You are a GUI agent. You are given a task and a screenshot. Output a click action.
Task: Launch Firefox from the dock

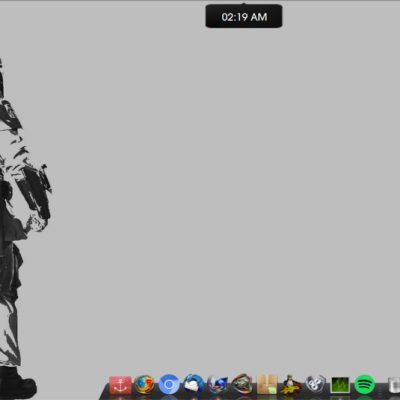pyautogui.click(x=144, y=385)
